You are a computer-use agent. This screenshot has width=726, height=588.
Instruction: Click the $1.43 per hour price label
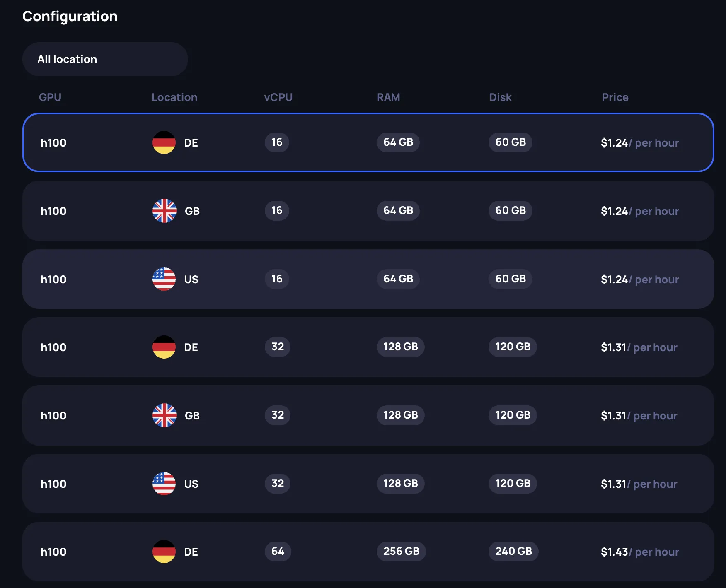tap(639, 552)
